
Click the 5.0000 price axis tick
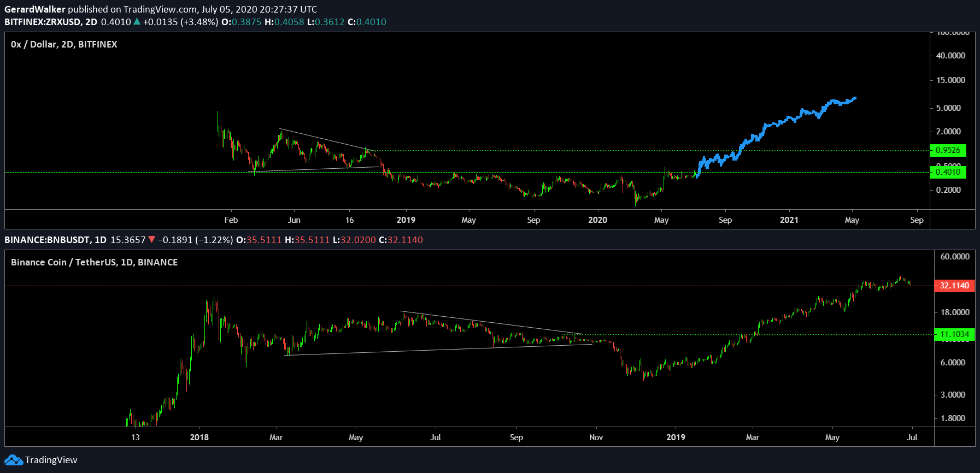948,108
